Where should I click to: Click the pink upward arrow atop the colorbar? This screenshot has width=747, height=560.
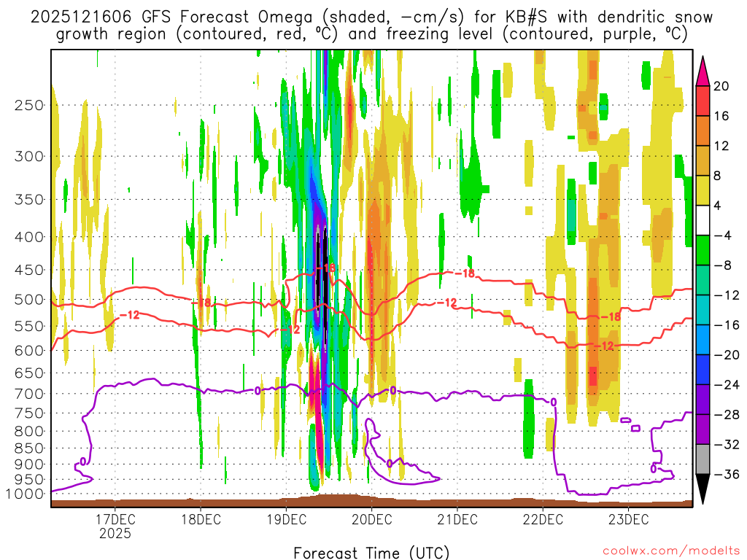pos(703,70)
